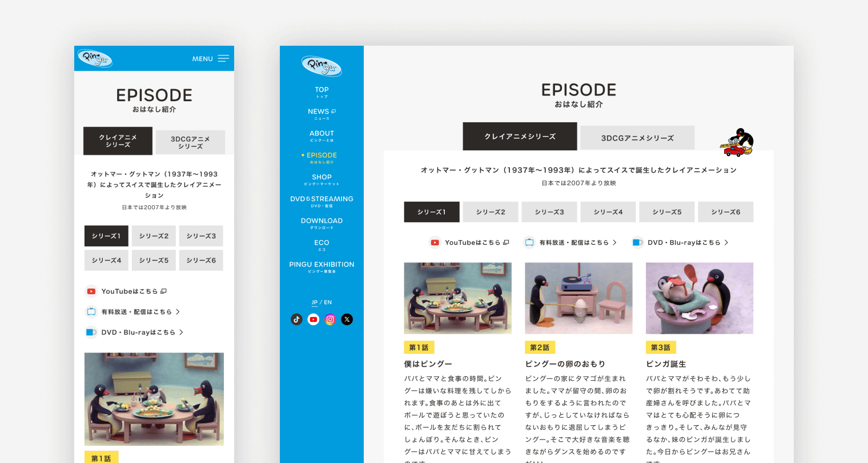Open episode 1 dinner table thumbnail on desktop
Image resolution: width=868 pixels, height=463 pixels.
(x=458, y=298)
